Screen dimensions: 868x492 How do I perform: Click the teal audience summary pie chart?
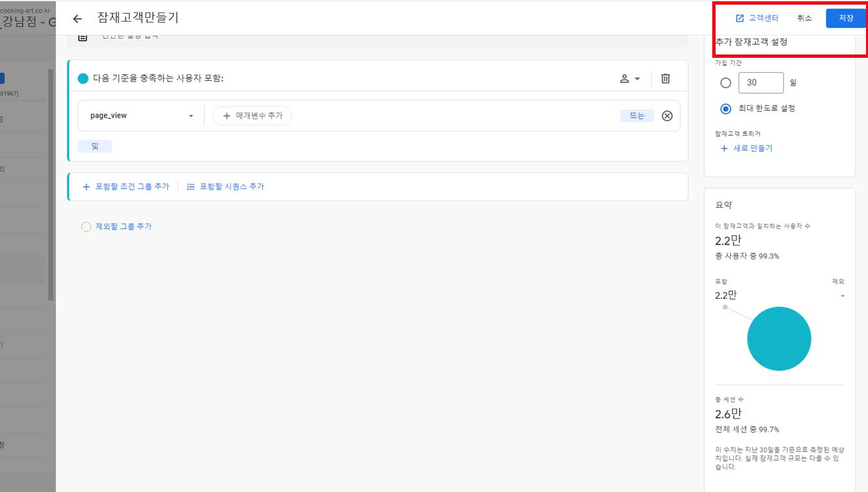pos(779,338)
